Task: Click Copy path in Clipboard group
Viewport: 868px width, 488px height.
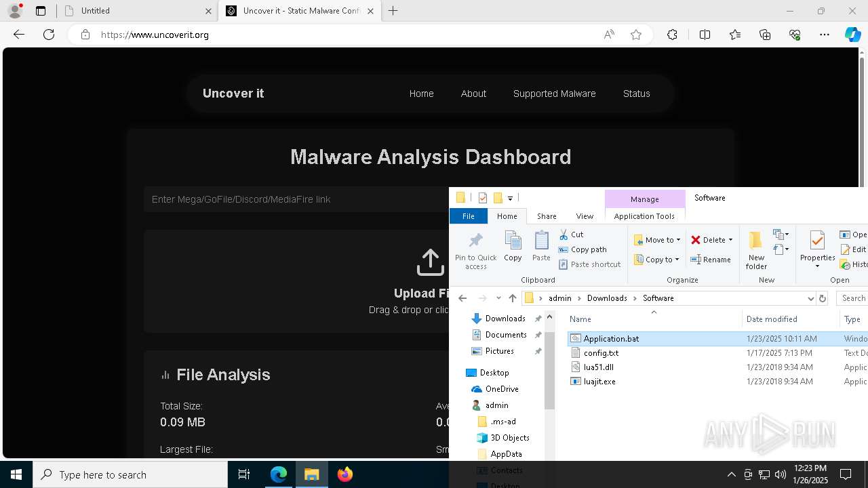Action: tap(583, 249)
